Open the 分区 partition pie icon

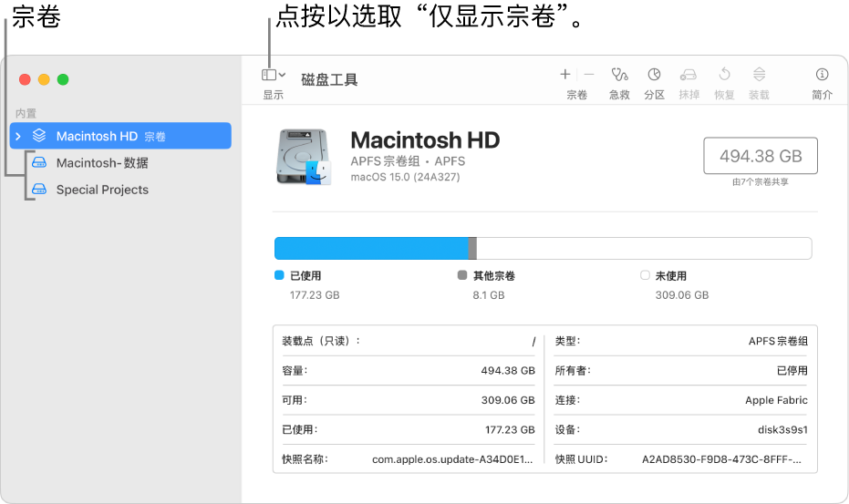coord(654,74)
